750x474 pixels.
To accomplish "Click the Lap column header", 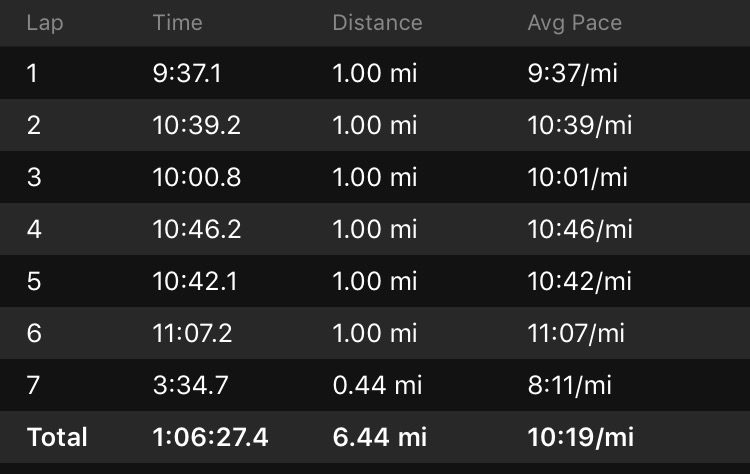I will [x=43, y=23].
